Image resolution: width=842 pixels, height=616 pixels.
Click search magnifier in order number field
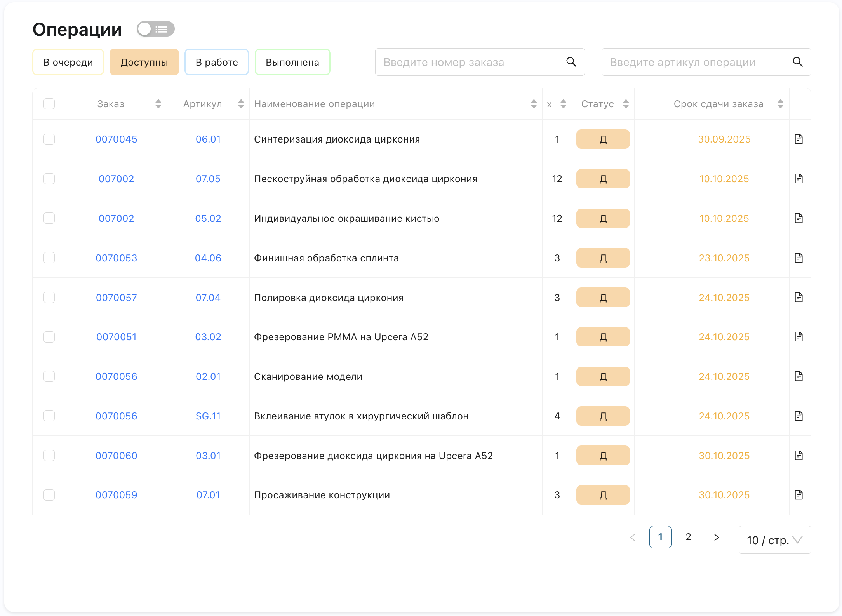click(x=571, y=62)
